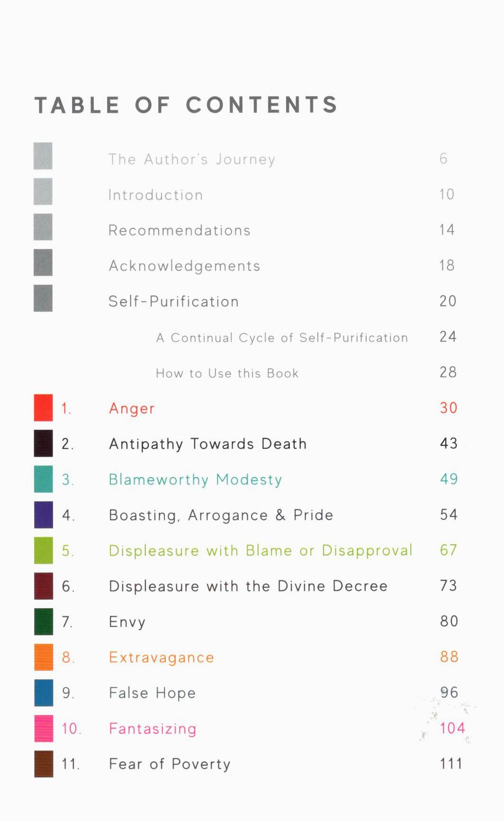Click the Table of Contents heading
Screen dimensions: 504x821
click(186, 105)
